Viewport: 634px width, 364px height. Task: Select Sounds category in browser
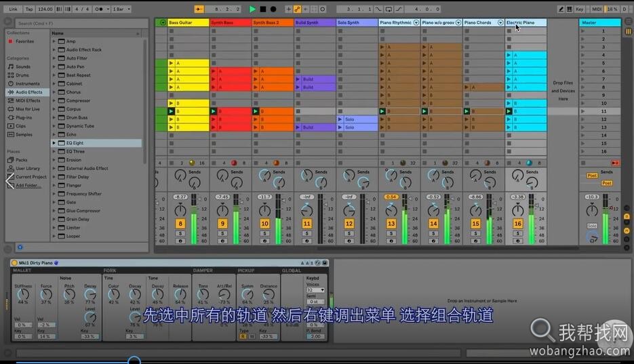click(23, 66)
